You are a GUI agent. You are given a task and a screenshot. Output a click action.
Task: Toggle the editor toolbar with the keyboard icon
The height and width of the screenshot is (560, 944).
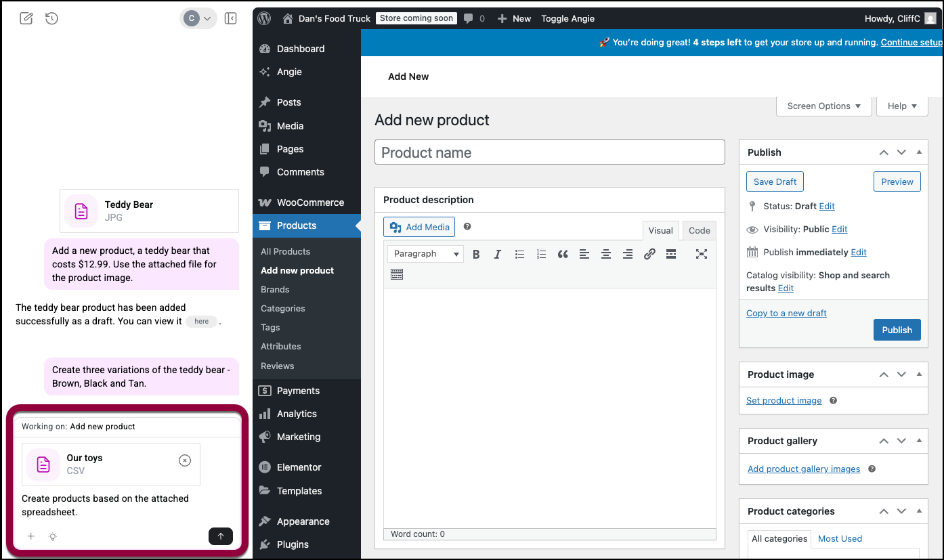coord(397,274)
